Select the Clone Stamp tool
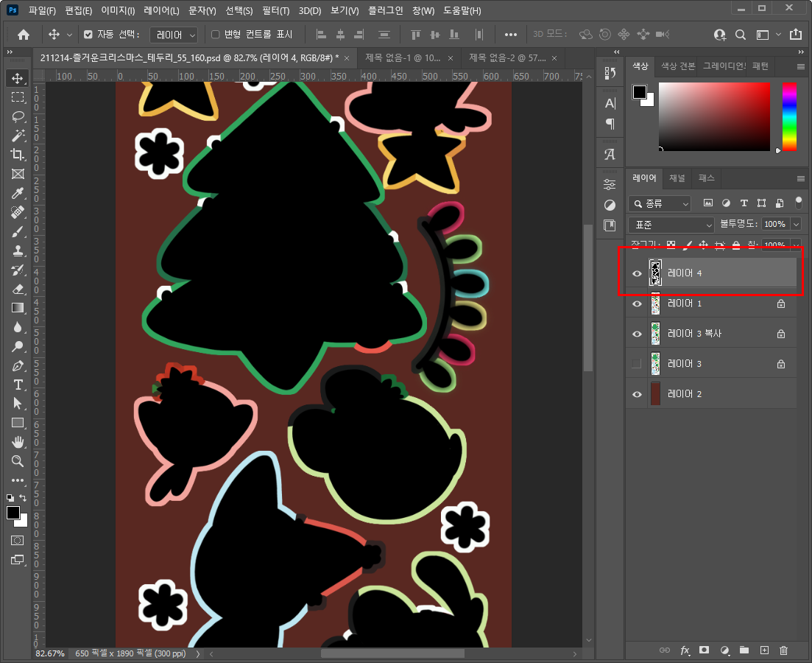 click(18, 251)
